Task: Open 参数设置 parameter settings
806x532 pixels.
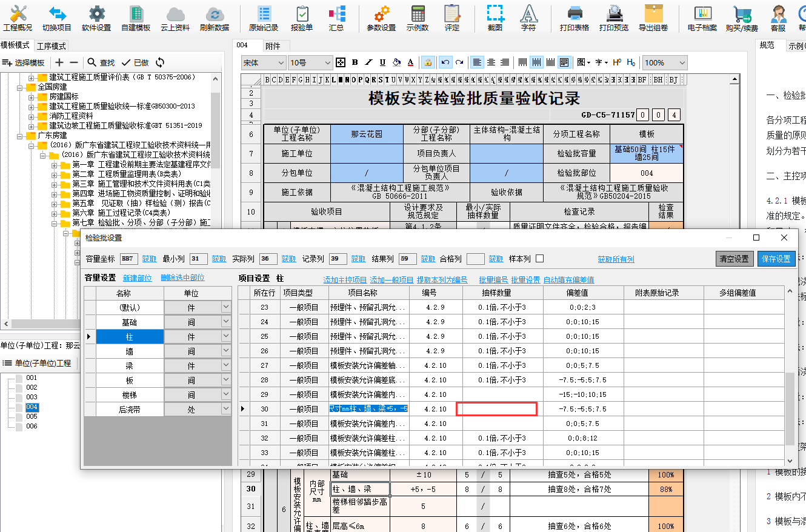Action: pyautogui.click(x=381, y=18)
